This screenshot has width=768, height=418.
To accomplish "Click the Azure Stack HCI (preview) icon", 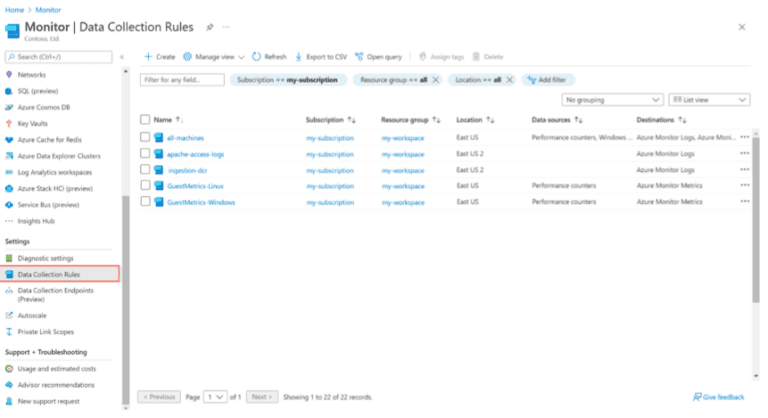I will pyautogui.click(x=9, y=188).
